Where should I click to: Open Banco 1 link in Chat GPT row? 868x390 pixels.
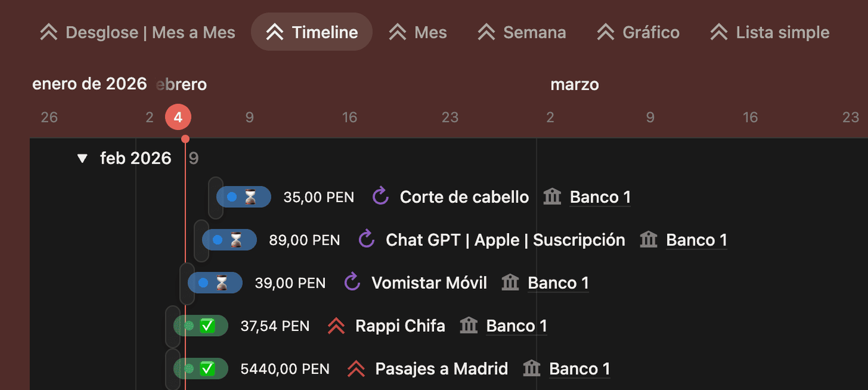point(696,240)
